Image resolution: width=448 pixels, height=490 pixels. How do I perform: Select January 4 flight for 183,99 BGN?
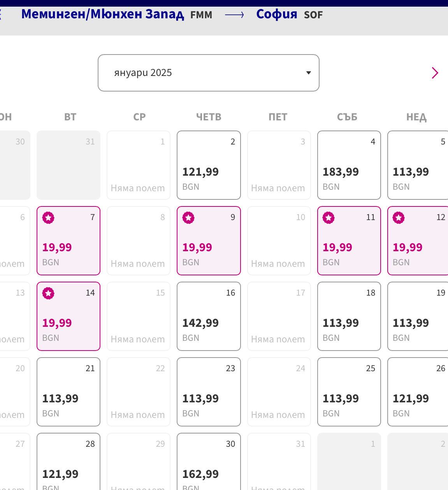349,165
